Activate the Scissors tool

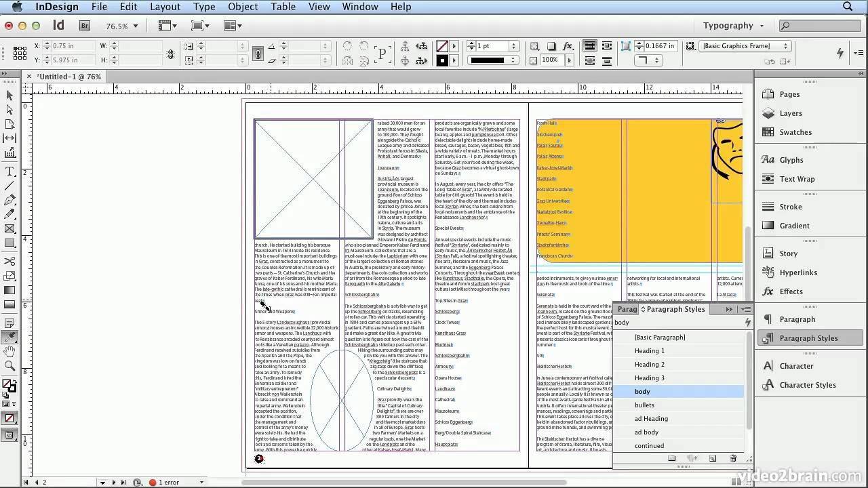point(9,261)
